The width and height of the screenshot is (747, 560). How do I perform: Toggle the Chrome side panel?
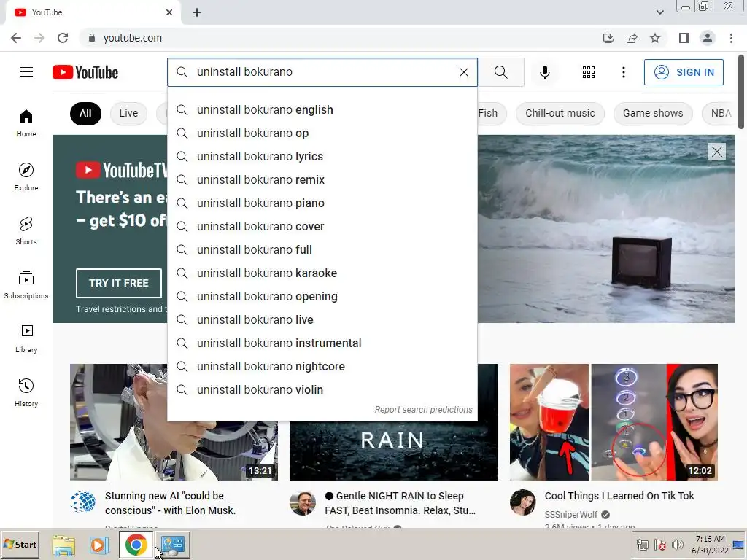(x=684, y=38)
